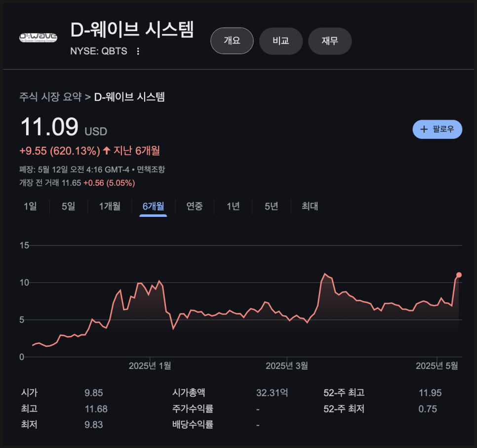
Task: Click the pre-market price 11.65
Action: pos(71,183)
